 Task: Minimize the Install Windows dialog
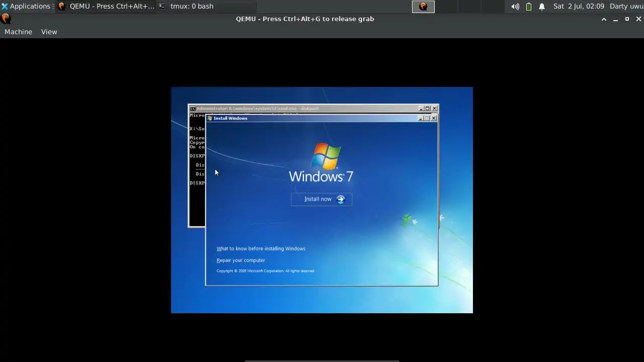[x=421, y=118]
